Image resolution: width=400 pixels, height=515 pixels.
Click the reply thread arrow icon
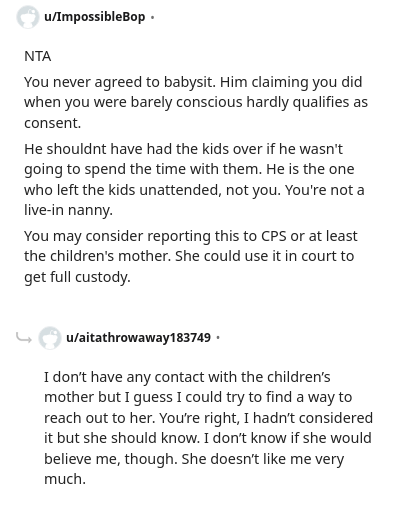pyautogui.click(x=24, y=338)
